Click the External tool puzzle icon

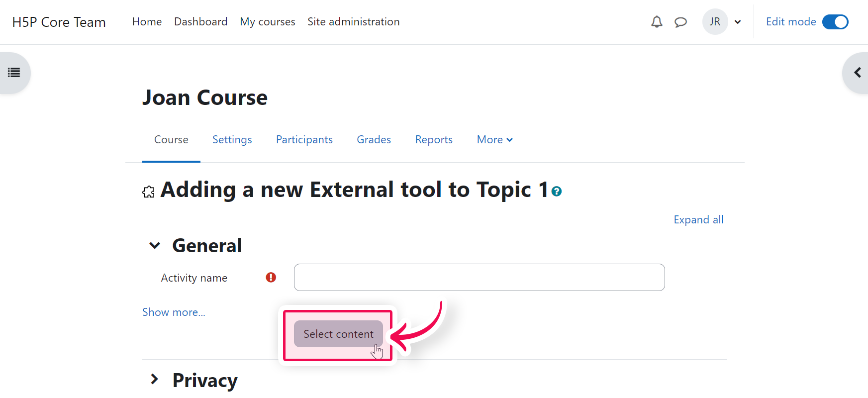148,192
